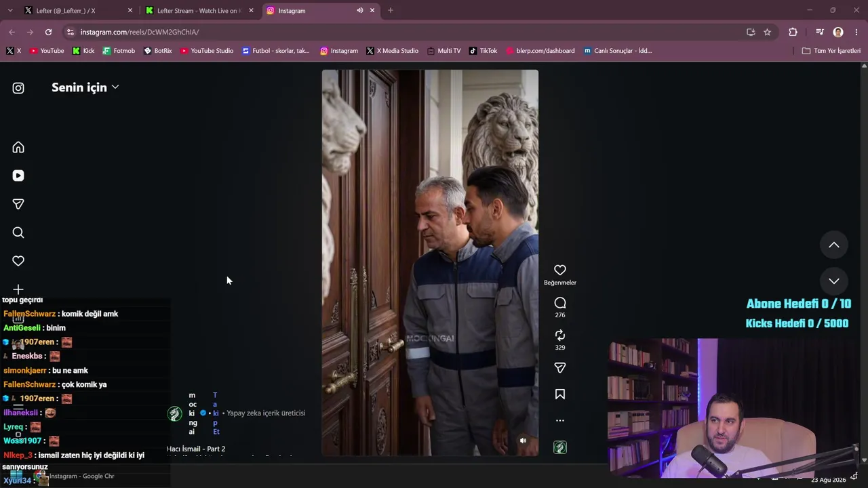The width and height of the screenshot is (868, 488).
Task: Switch to the Lefter Stream Kick tab
Action: coord(197,11)
